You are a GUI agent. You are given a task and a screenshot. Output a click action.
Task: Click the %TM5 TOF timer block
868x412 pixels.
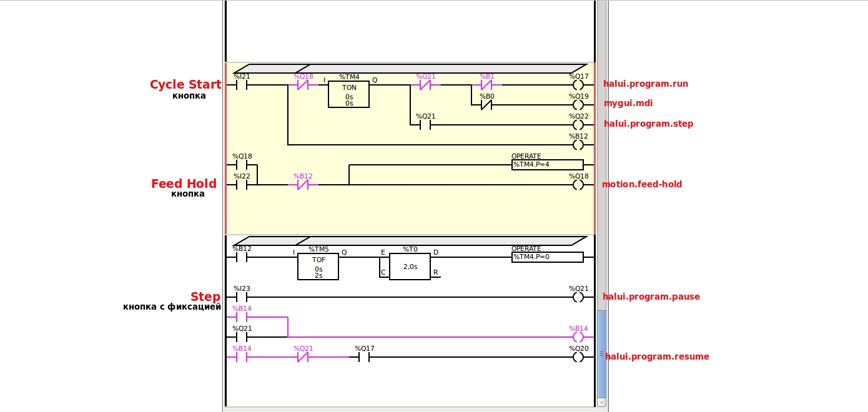pos(318,267)
